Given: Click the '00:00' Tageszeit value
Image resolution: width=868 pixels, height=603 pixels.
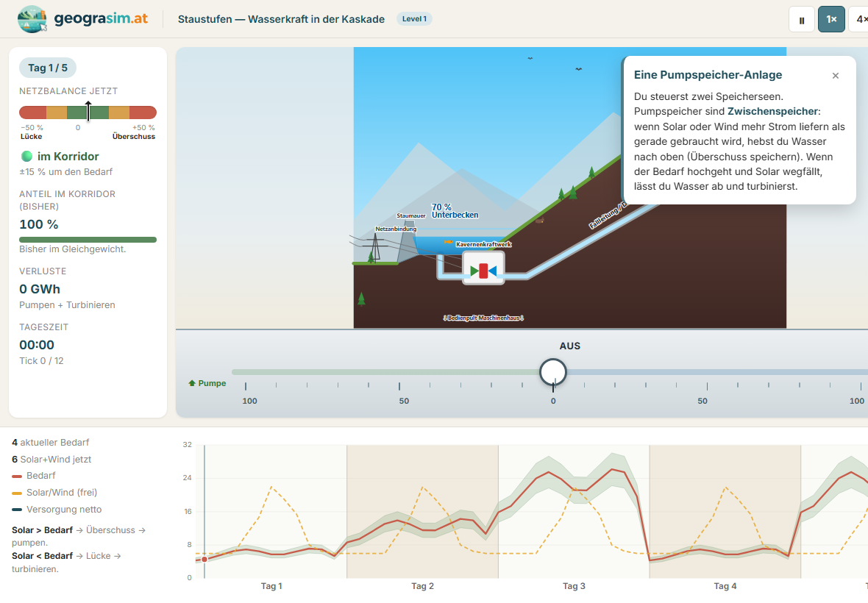Looking at the screenshot, I should click(x=37, y=345).
